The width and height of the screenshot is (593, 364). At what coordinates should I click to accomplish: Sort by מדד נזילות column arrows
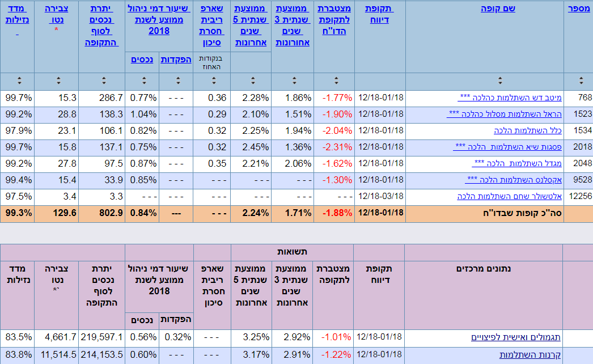coord(19,81)
